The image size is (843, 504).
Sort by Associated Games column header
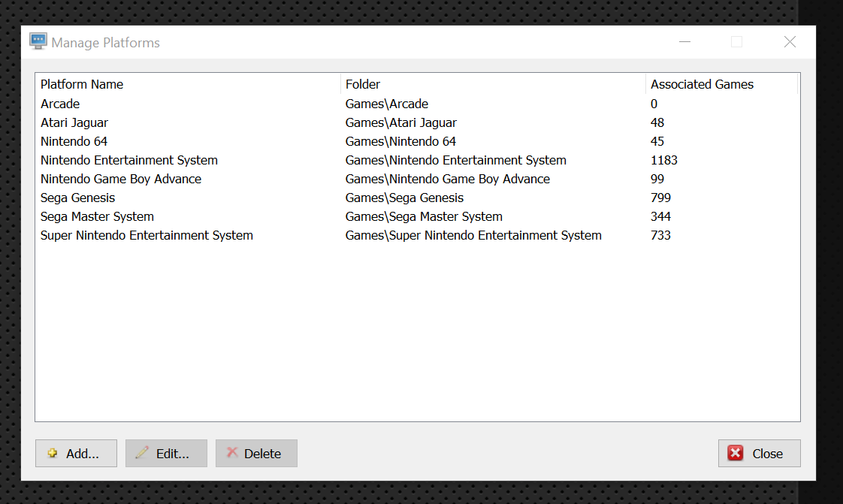(721, 84)
